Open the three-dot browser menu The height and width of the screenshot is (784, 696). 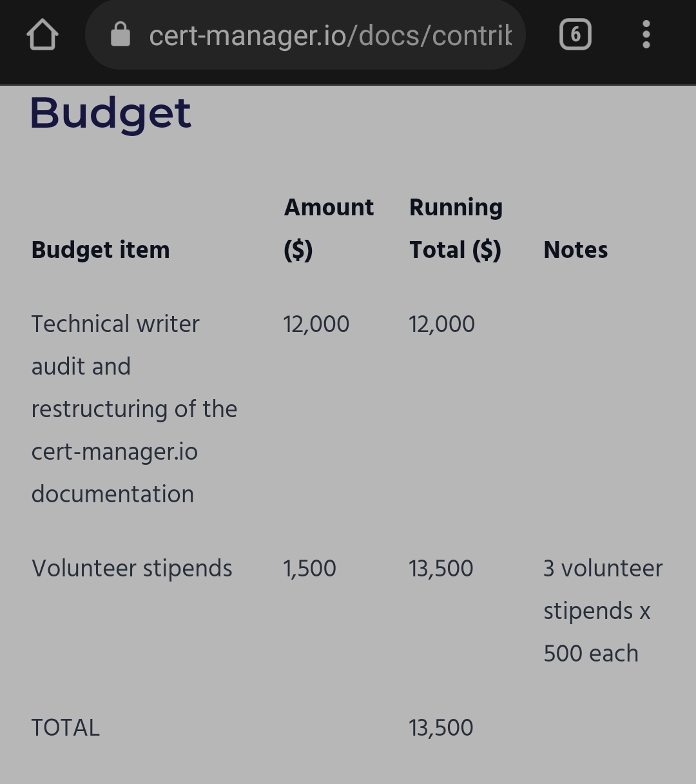(646, 34)
